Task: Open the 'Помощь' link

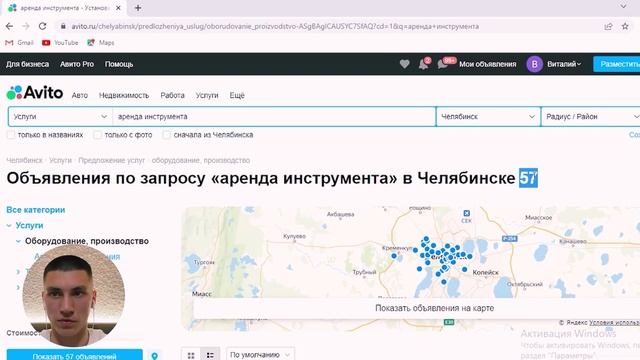Action: pyautogui.click(x=119, y=64)
